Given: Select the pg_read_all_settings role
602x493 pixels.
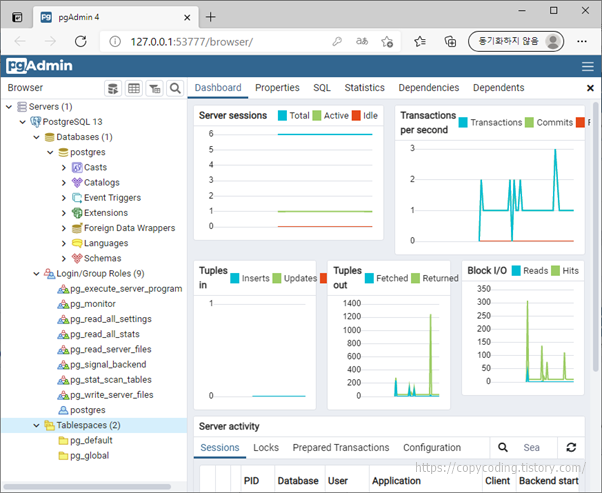Looking at the screenshot, I should click(111, 319).
